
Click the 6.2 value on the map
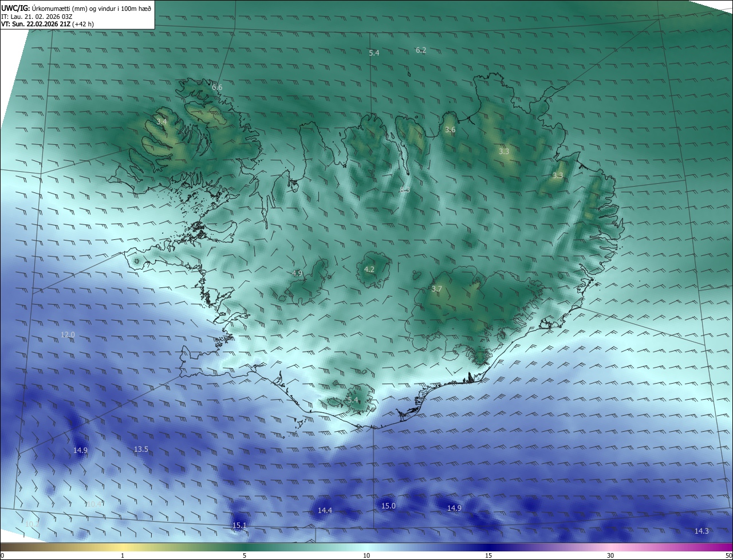[x=421, y=50]
